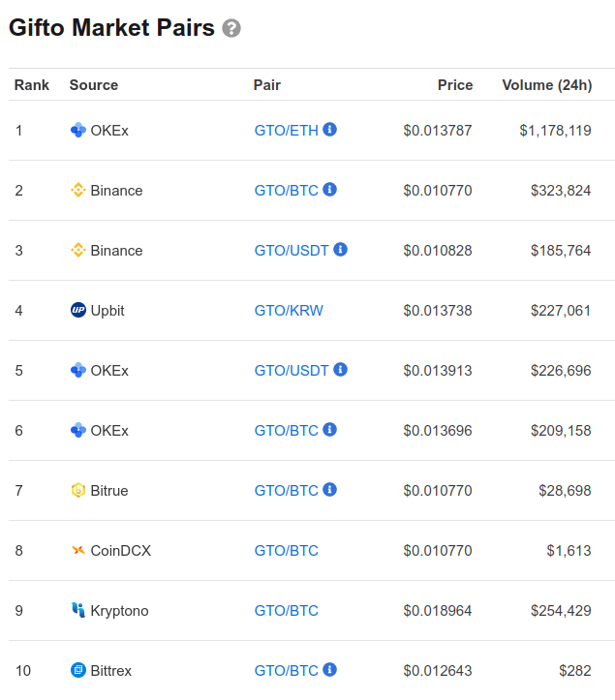615x700 pixels.
Task: Click the Bitrue logo icon
Action: pos(78,490)
